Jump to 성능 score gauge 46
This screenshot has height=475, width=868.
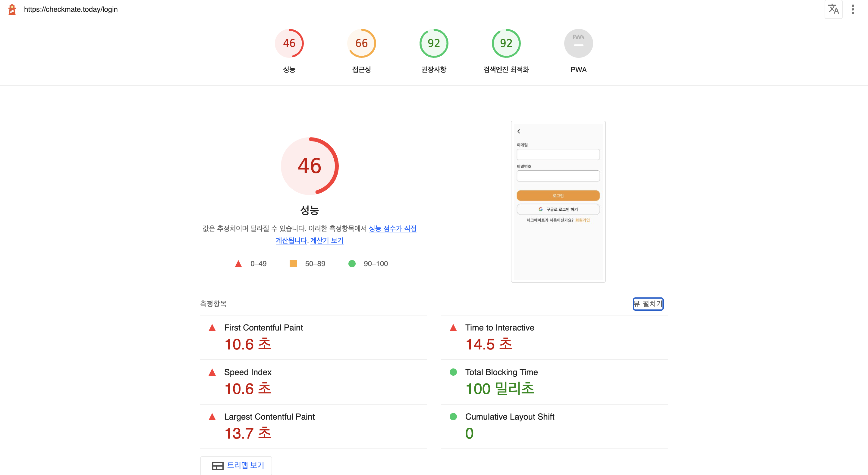289,43
